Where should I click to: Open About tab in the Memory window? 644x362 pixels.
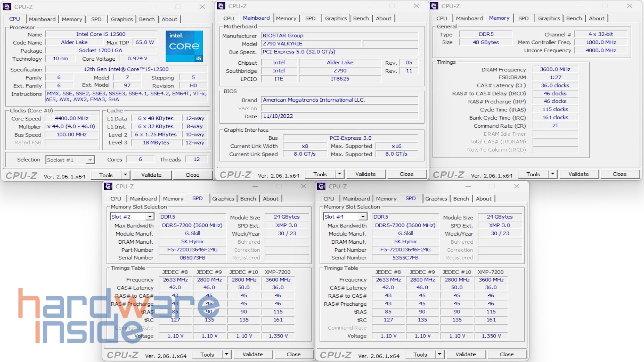tap(596, 18)
